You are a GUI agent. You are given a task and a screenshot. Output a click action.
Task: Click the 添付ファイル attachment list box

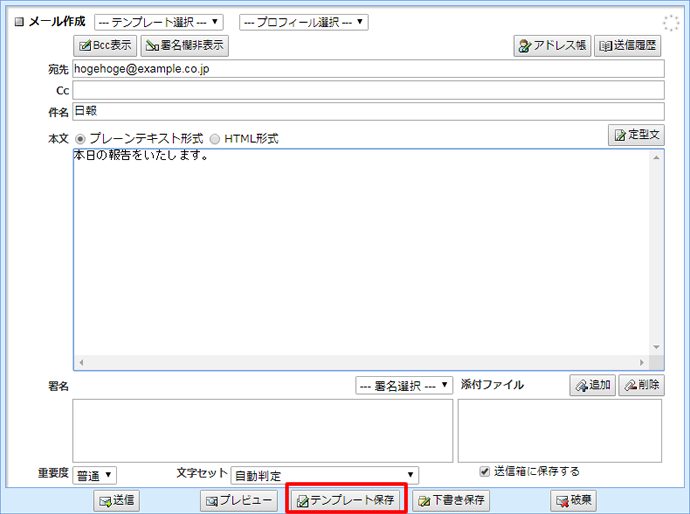click(x=560, y=430)
